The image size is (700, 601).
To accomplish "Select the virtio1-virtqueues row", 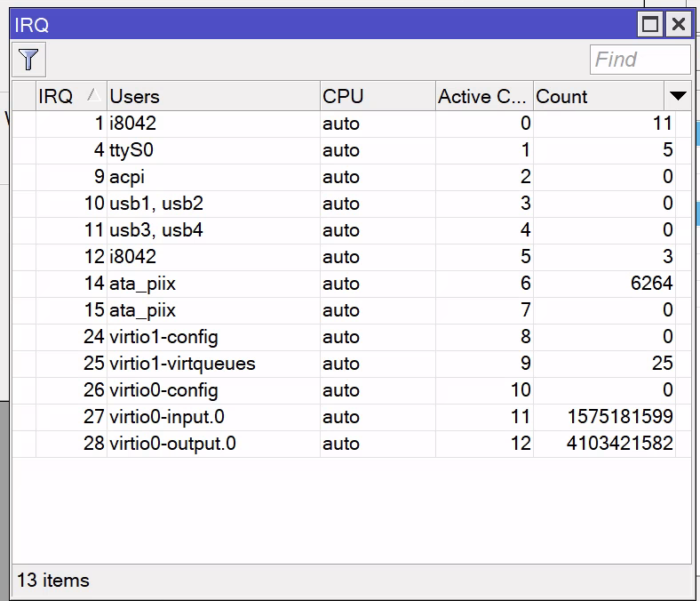I will (352, 364).
